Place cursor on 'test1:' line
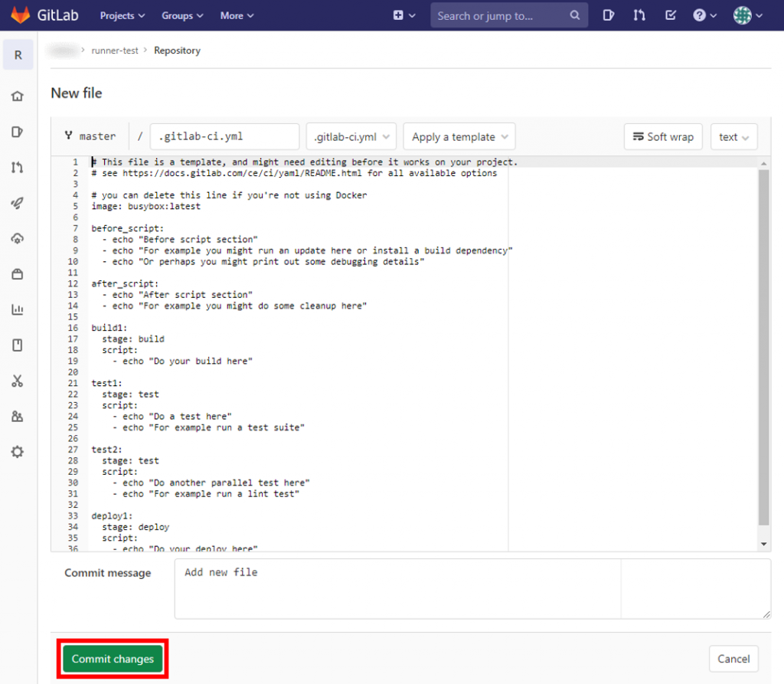The image size is (784, 684). (x=107, y=383)
